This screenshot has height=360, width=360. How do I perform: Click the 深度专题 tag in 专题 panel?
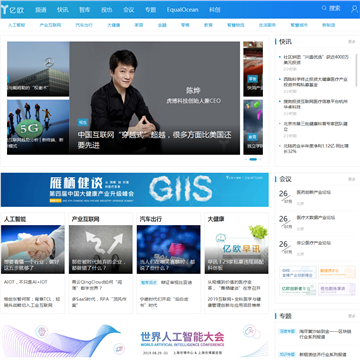287,331
